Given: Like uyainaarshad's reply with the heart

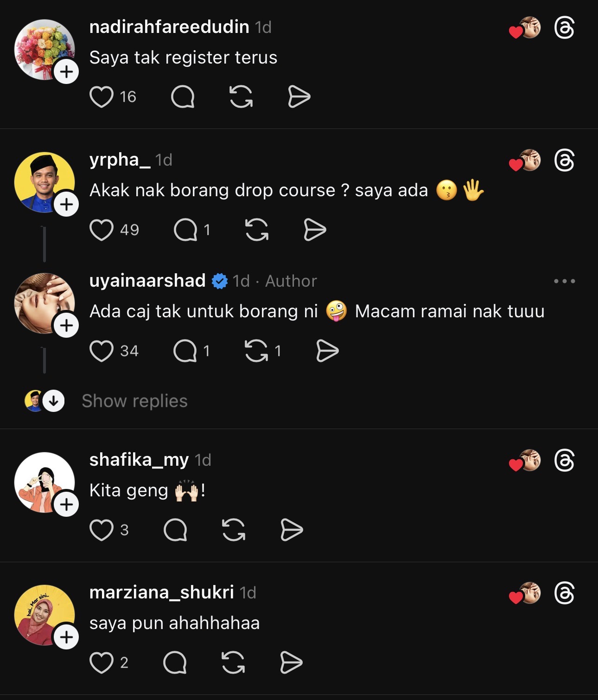Looking at the screenshot, I should coord(102,351).
